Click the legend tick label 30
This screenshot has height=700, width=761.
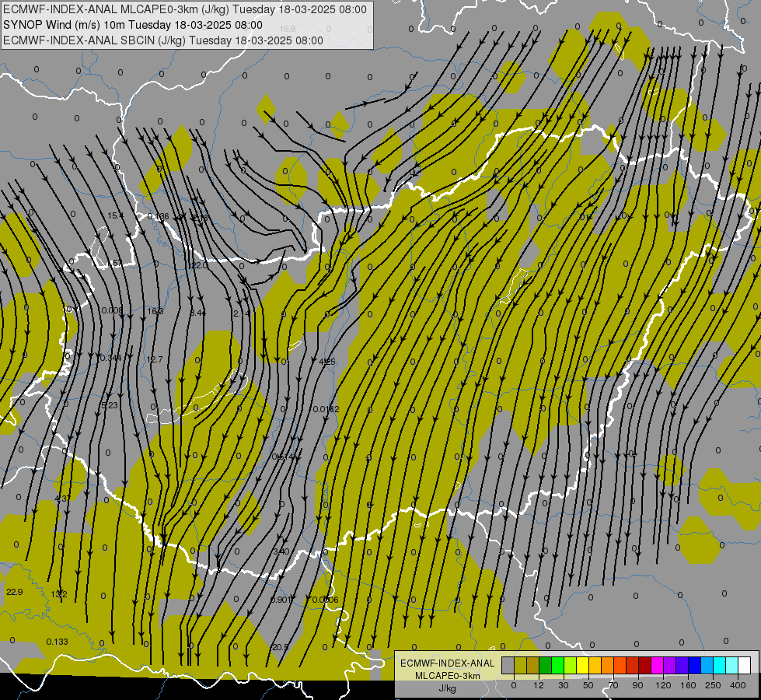point(564,685)
